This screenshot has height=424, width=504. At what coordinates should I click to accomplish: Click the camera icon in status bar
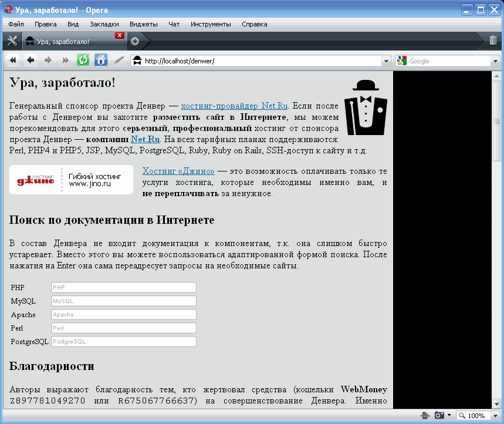[x=439, y=415]
